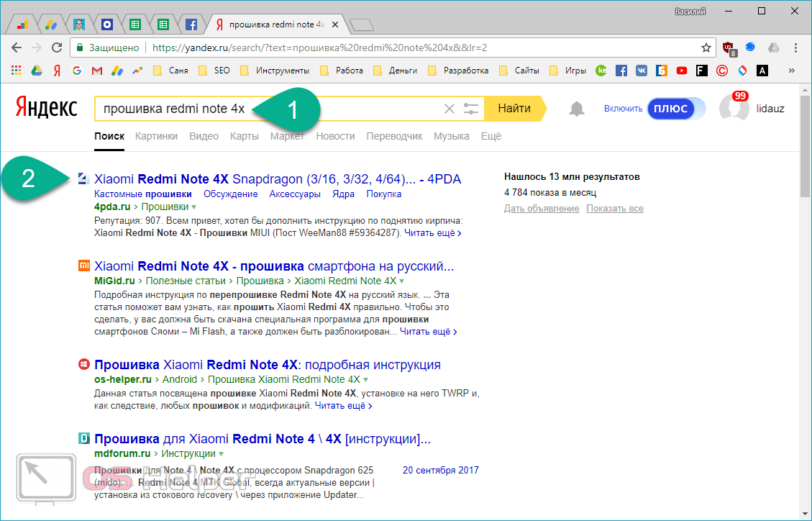812x521 pixels.
Task: Open the Chrome three-dot menu
Action: (x=795, y=47)
